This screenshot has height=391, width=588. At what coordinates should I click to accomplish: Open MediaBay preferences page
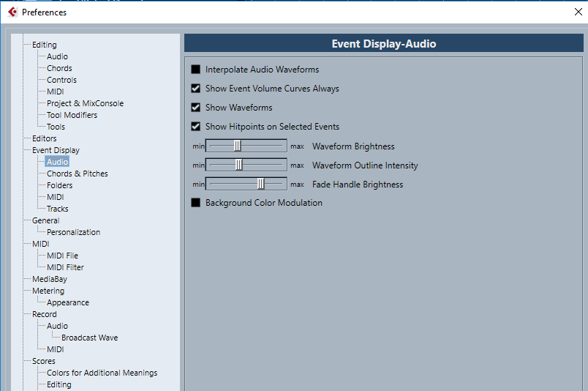coord(50,279)
